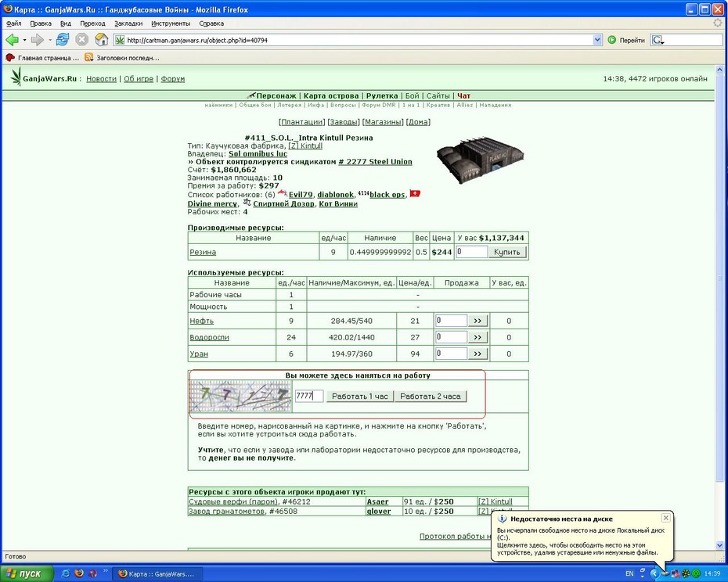Click the >> button in Водоросли row
The height and width of the screenshot is (582, 728).
478,337
